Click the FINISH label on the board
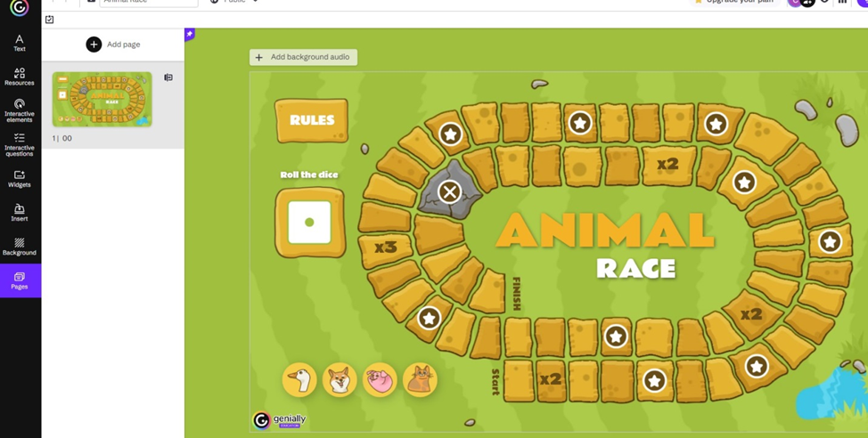The height and width of the screenshot is (438, 868). 517,294
